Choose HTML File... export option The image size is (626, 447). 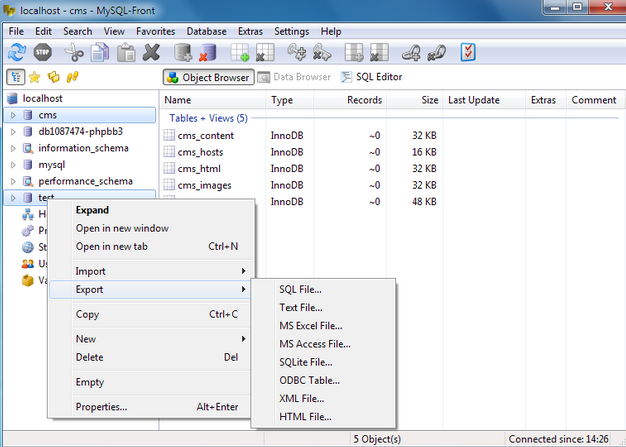click(323, 417)
